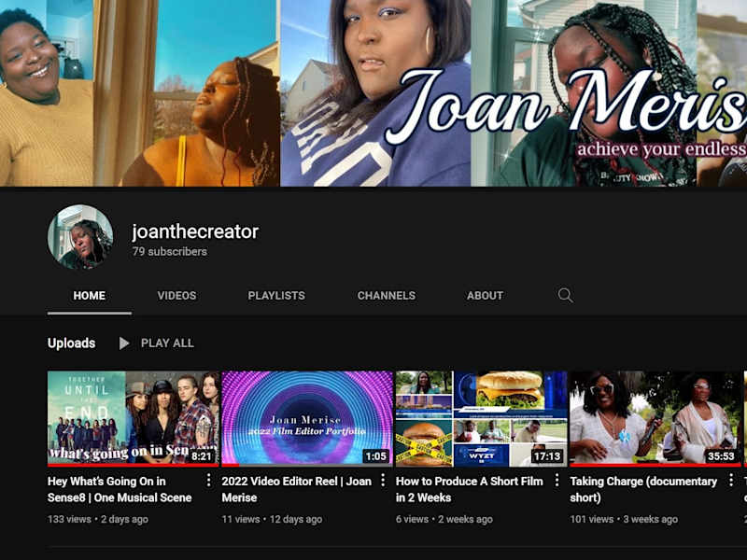Open the Film Editor Portfolio thumbnail
This screenshot has width=747, height=560.
click(x=307, y=418)
